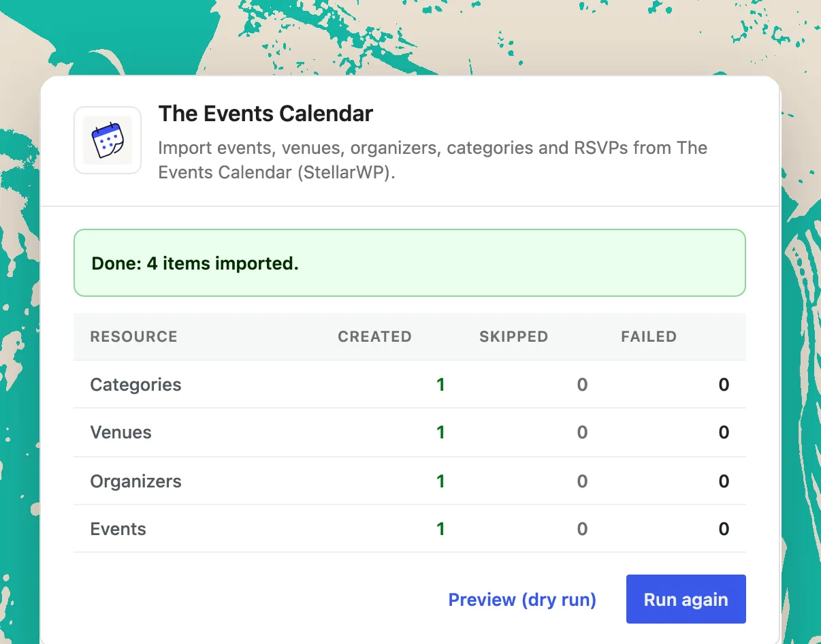Click the skipped count for Events

pos(582,529)
